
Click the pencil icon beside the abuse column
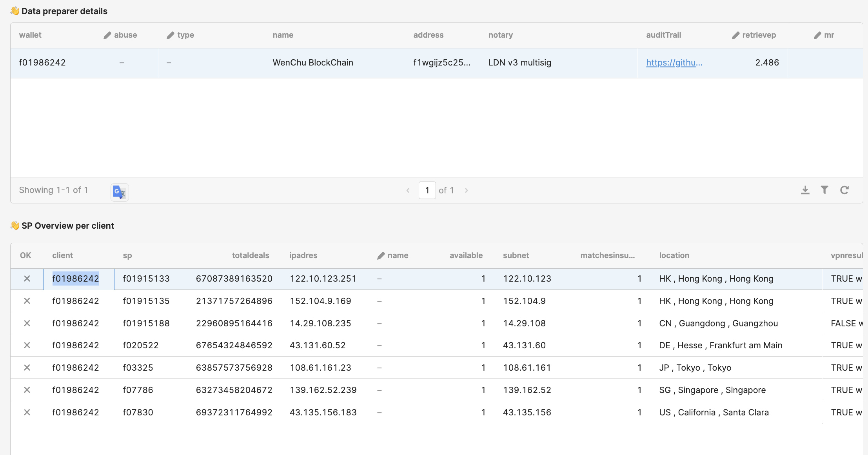[107, 35]
